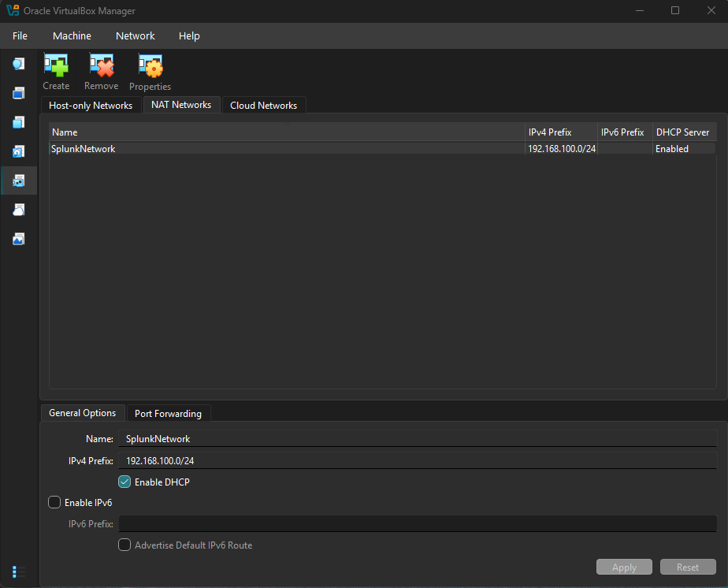Open the Network menu
The height and width of the screenshot is (588, 728).
135,35
